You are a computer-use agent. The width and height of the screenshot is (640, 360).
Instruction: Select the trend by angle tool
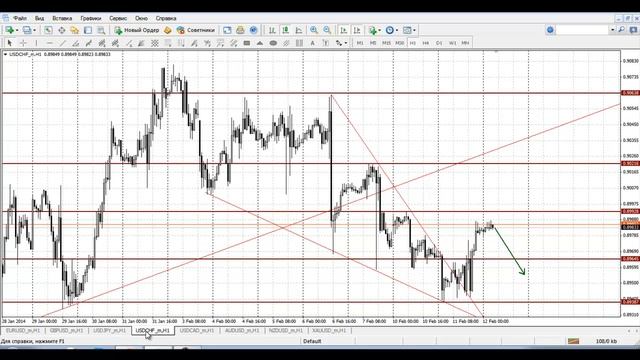(x=76, y=43)
